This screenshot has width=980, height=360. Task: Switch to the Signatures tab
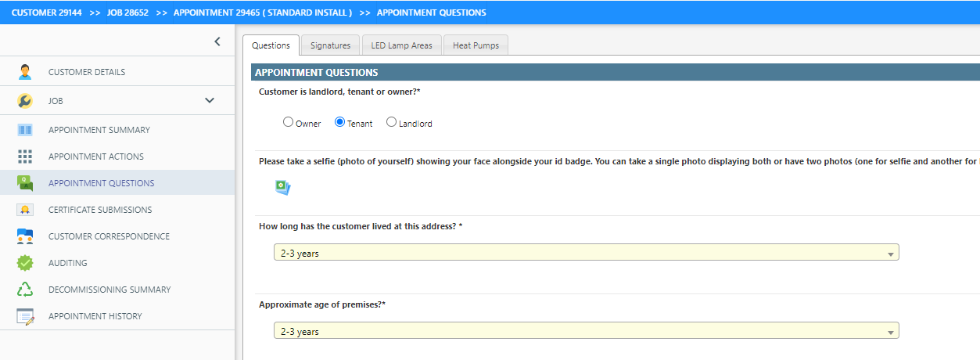pos(330,45)
